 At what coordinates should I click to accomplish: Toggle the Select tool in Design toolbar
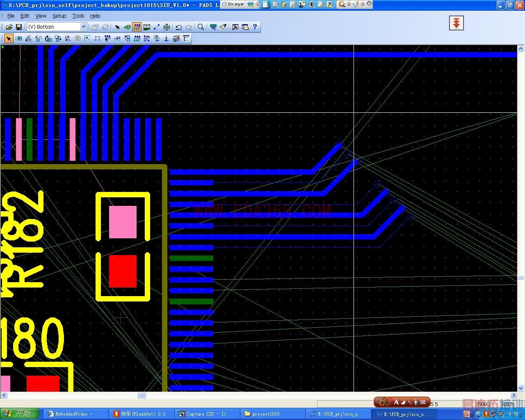click(x=9, y=39)
